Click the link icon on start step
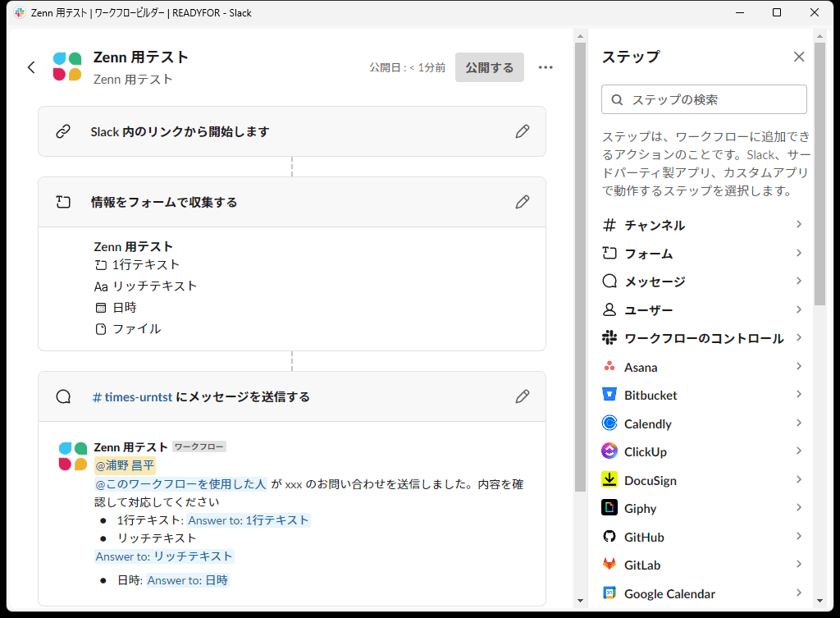This screenshot has width=840, height=618. pyautogui.click(x=63, y=131)
